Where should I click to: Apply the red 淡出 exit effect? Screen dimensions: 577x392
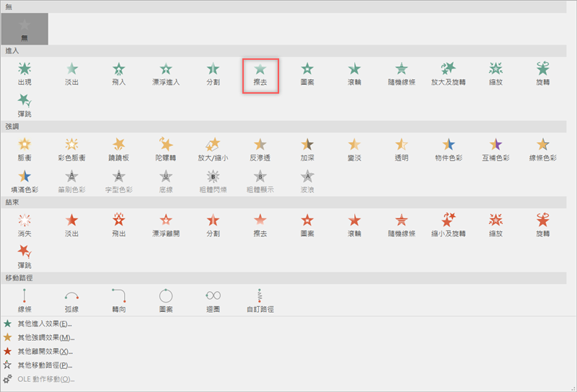(71, 225)
